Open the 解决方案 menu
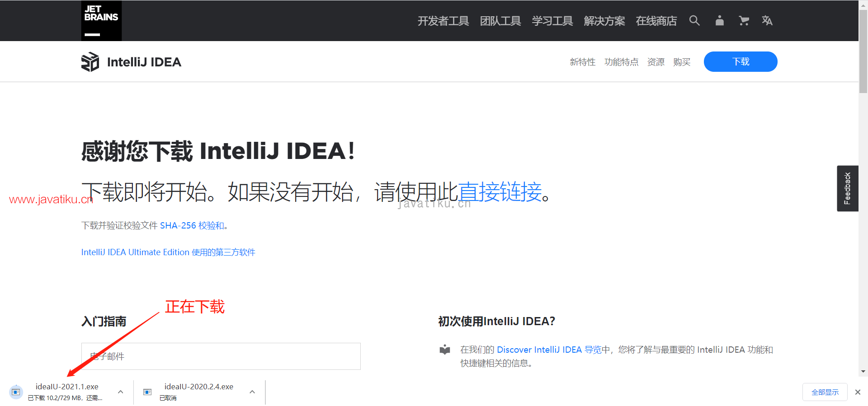The height and width of the screenshot is (406, 868). pos(604,21)
